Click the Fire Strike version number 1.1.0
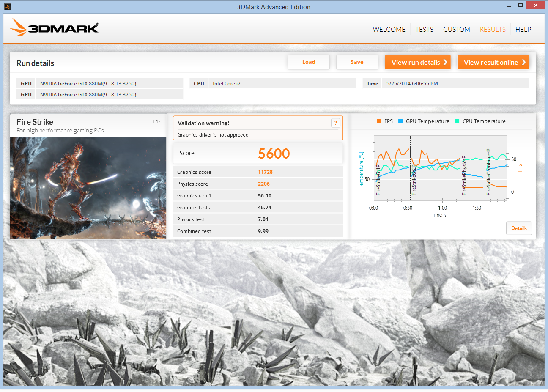 point(157,121)
